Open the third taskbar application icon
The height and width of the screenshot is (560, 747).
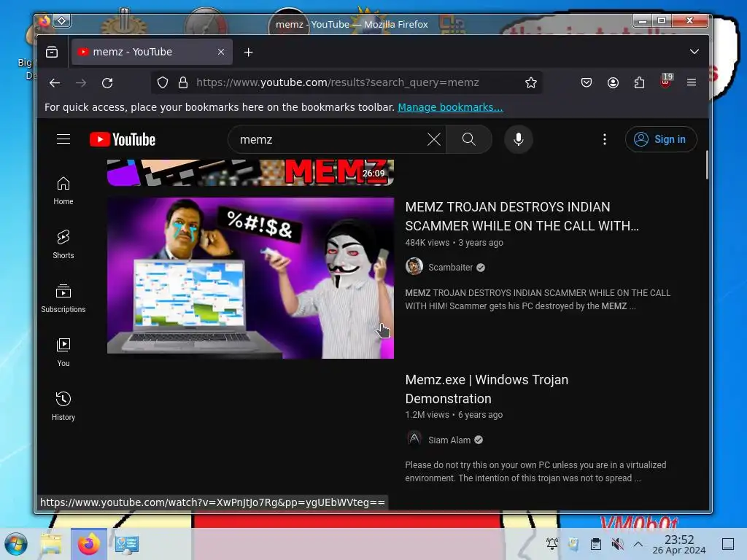click(x=127, y=544)
